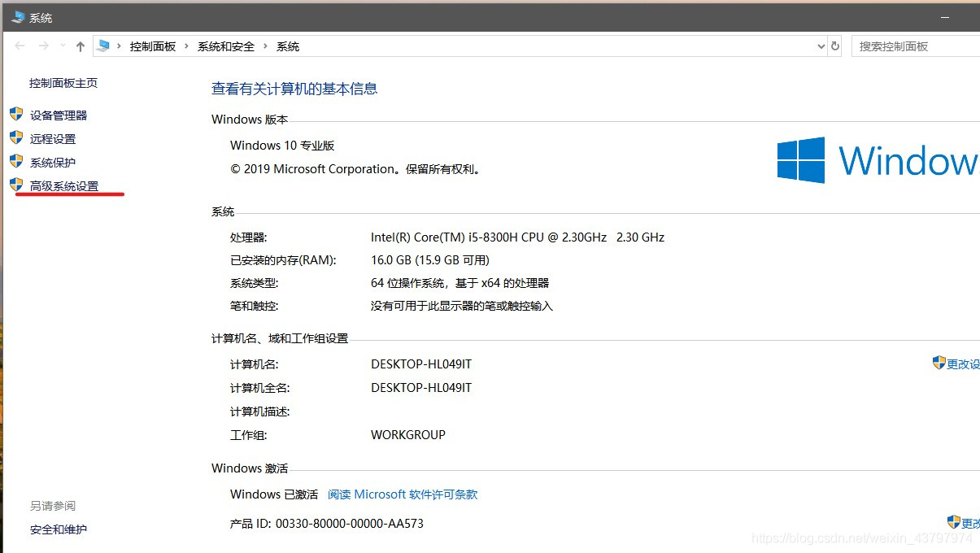Go forward with the forward arrow

tap(44, 46)
